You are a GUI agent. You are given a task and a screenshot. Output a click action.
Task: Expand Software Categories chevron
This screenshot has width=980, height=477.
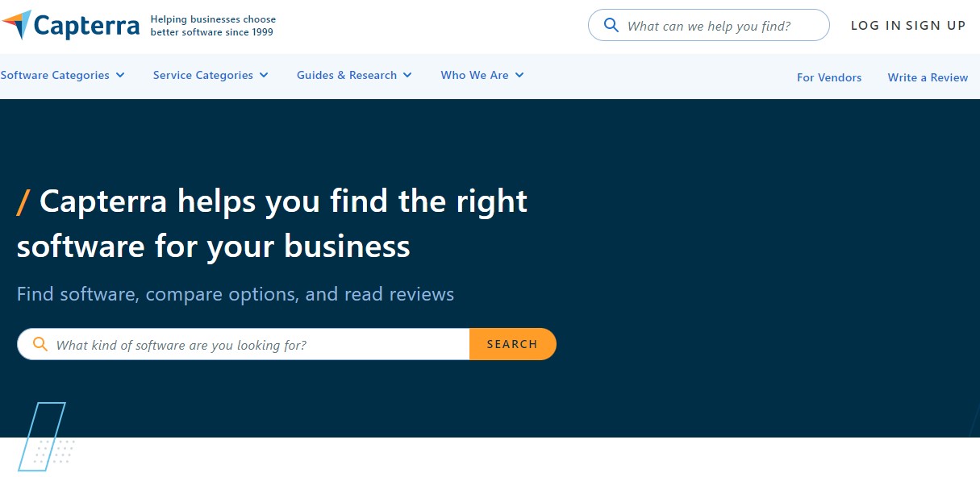120,75
